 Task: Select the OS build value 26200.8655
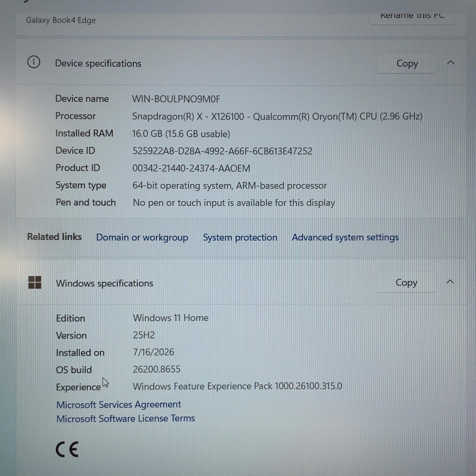[157, 369]
